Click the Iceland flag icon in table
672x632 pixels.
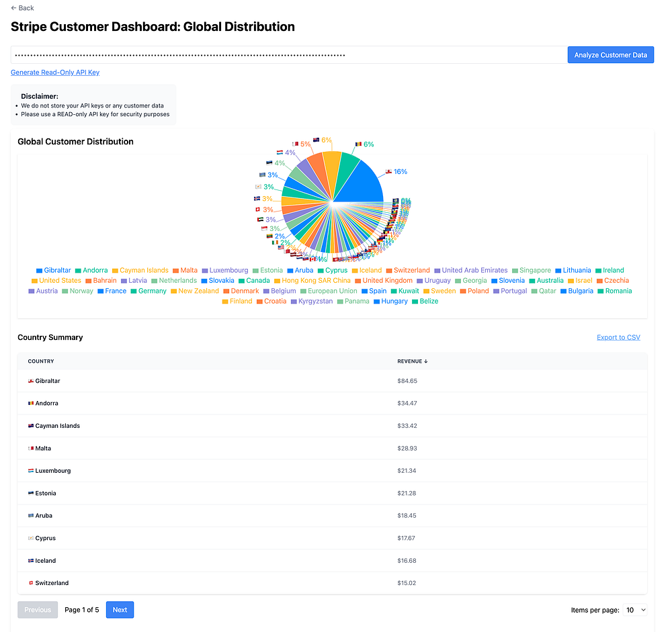click(31, 560)
